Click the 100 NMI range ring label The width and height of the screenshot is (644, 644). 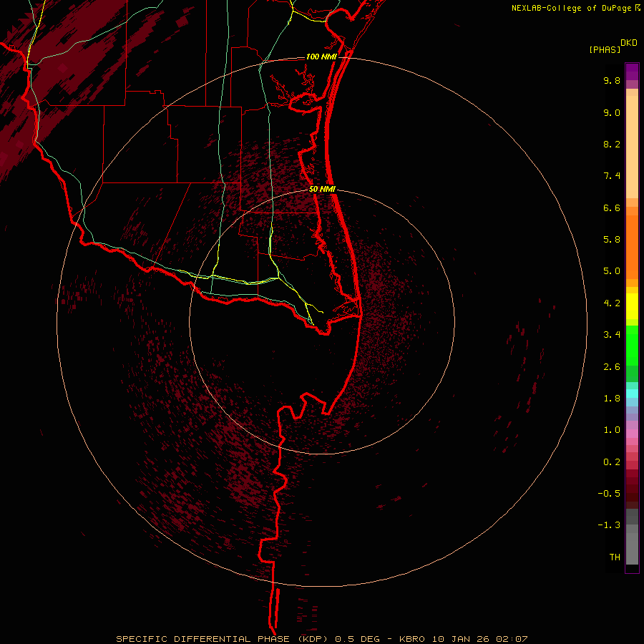click(x=321, y=57)
